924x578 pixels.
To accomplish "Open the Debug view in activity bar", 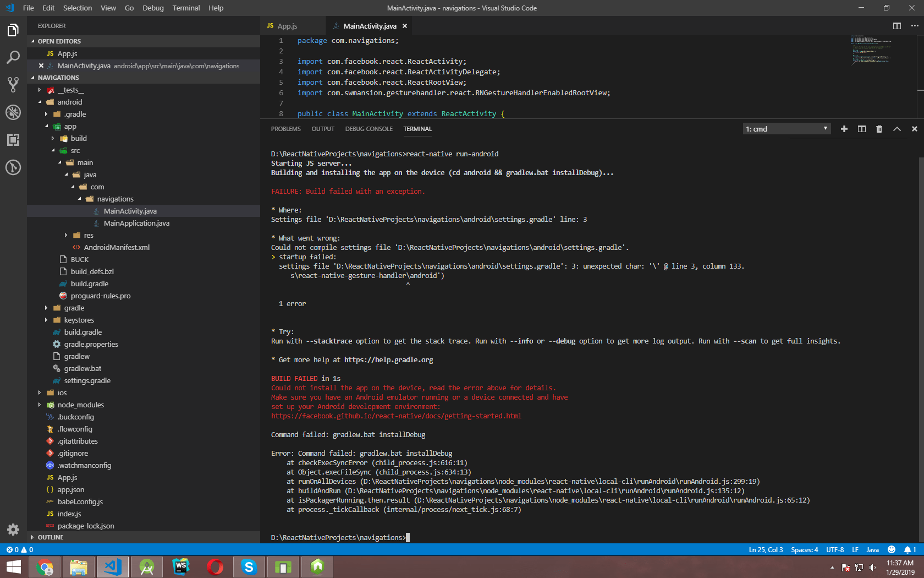I will tap(13, 112).
